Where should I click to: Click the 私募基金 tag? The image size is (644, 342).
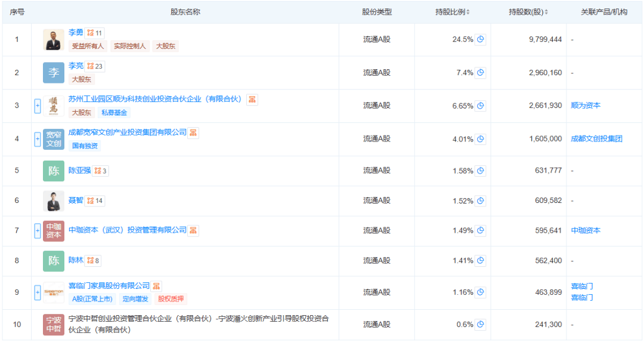click(114, 113)
